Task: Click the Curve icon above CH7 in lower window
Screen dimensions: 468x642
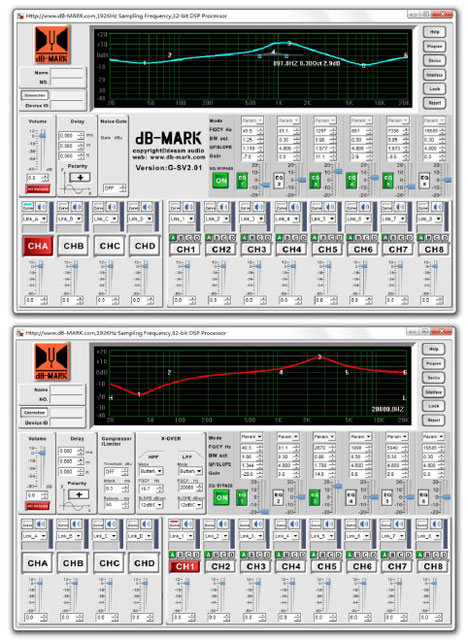Action: coord(387,524)
